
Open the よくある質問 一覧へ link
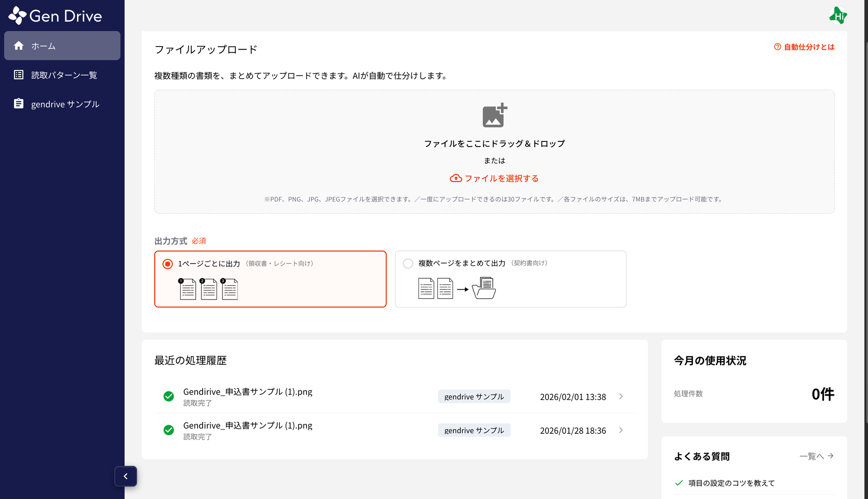[816, 456]
